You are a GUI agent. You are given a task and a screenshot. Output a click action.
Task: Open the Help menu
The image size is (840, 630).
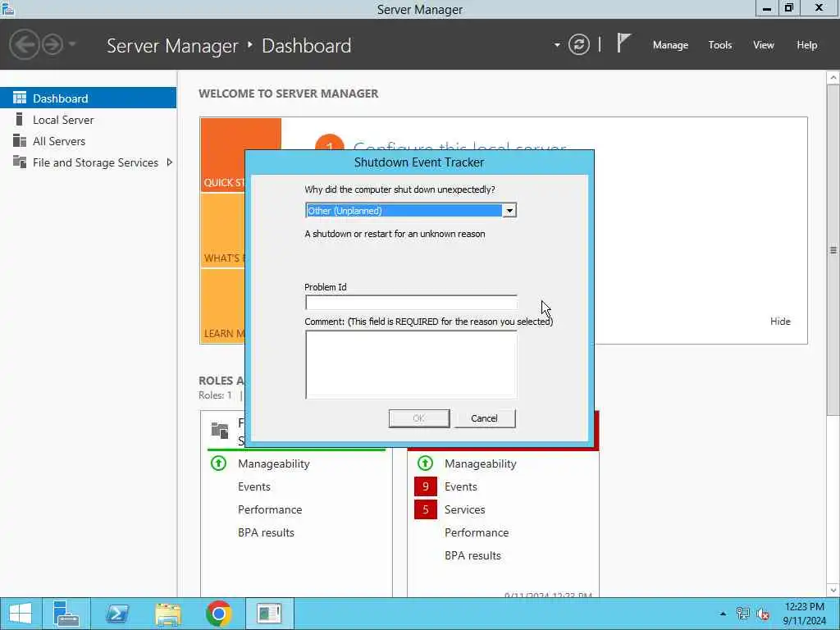(807, 45)
